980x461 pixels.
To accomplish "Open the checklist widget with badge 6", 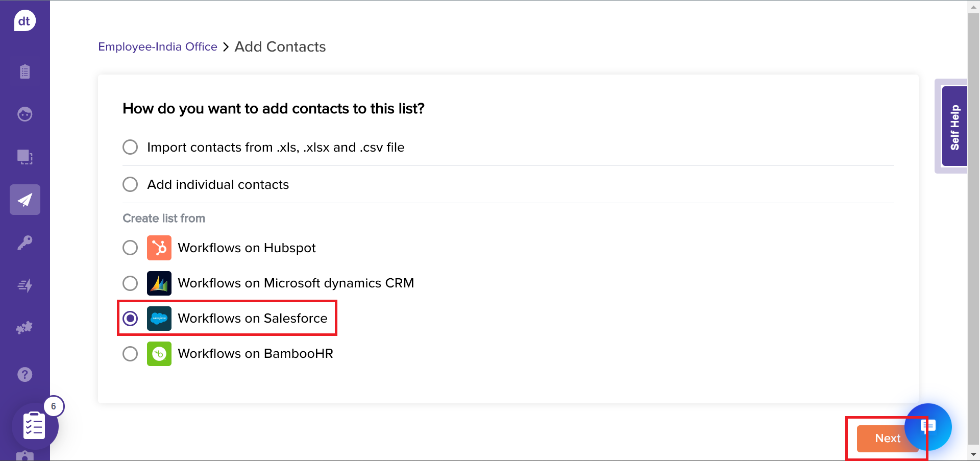I will pyautogui.click(x=35, y=426).
